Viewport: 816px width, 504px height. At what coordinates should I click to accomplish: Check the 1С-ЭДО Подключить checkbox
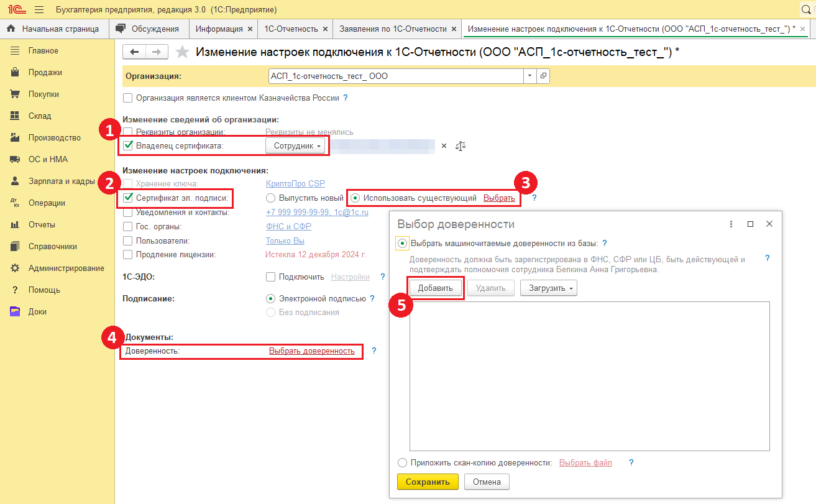(270, 277)
